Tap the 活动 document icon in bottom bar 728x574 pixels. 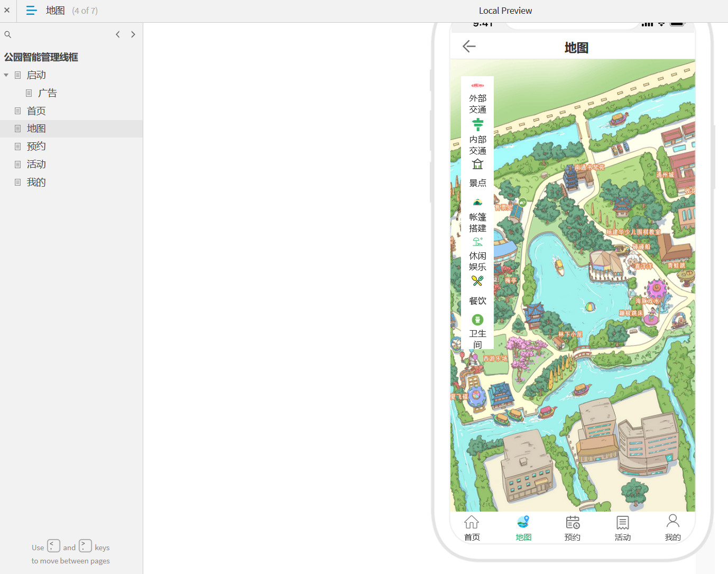coord(623,523)
